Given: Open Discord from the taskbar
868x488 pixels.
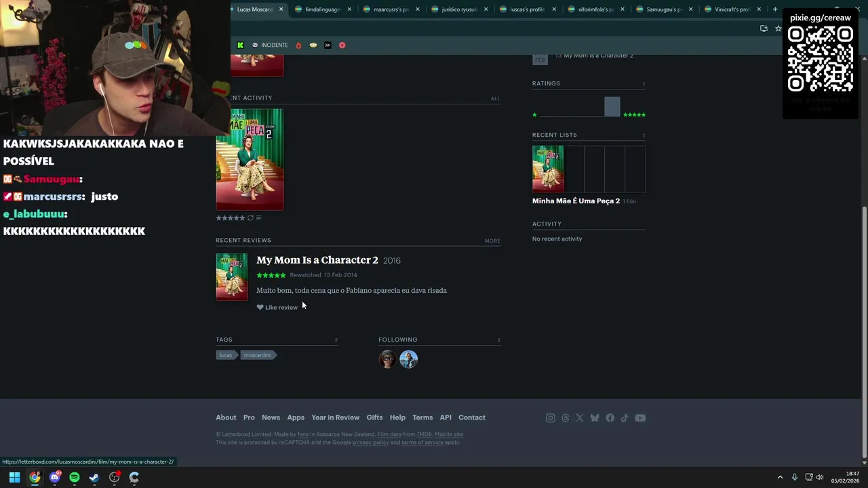Looking at the screenshot, I should [55, 477].
